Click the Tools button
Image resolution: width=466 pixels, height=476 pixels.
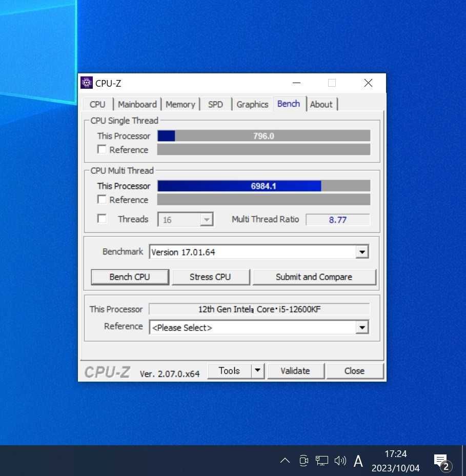coord(229,371)
